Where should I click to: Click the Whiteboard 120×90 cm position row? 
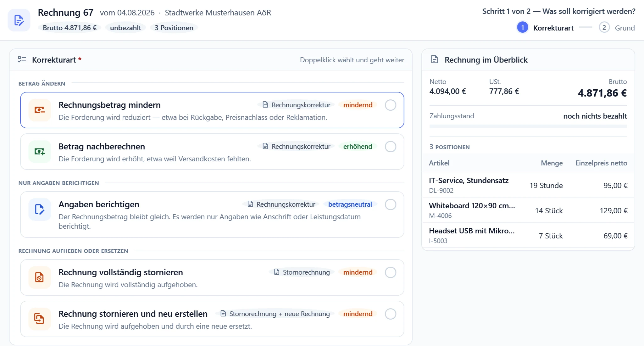[528, 210]
